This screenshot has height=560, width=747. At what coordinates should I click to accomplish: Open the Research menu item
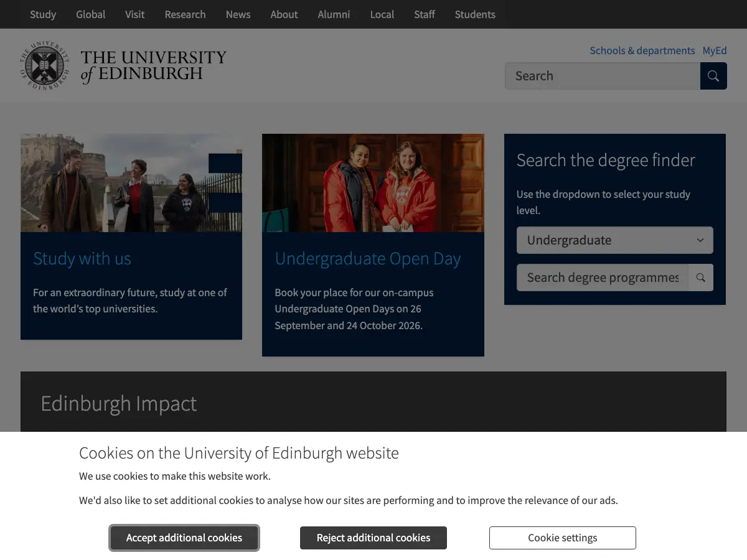(x=185, y=14)
